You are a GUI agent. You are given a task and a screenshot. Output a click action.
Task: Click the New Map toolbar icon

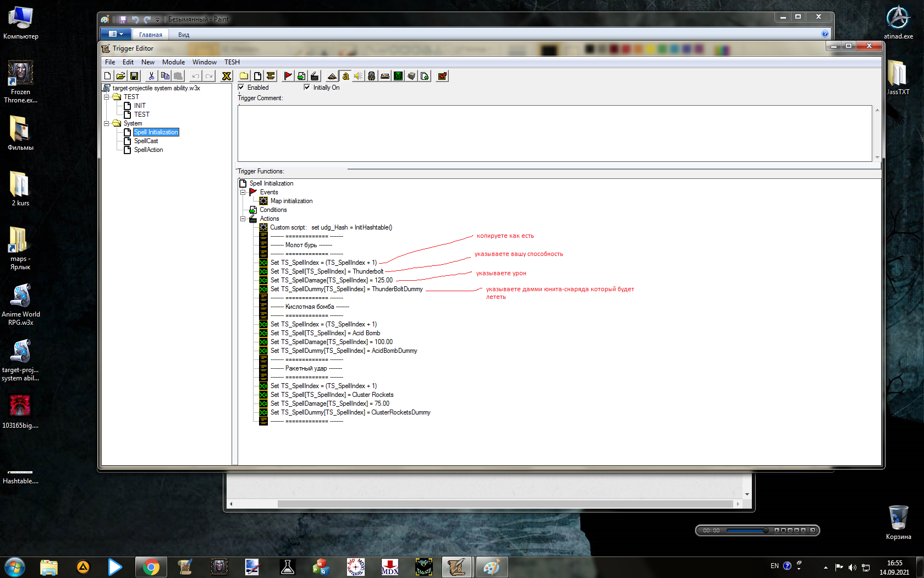click(x=108, y=76)
